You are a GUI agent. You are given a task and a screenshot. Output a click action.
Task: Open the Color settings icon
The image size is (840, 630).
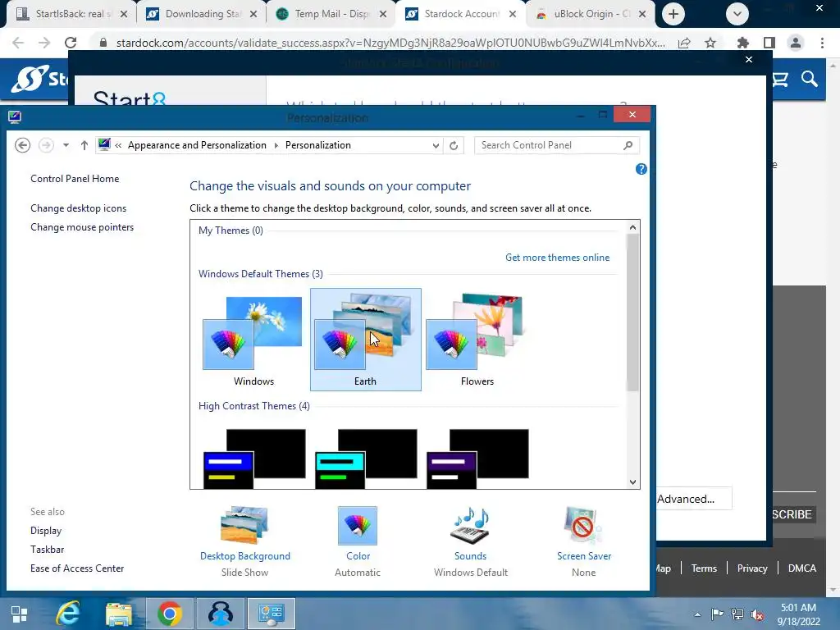point(358,526)
